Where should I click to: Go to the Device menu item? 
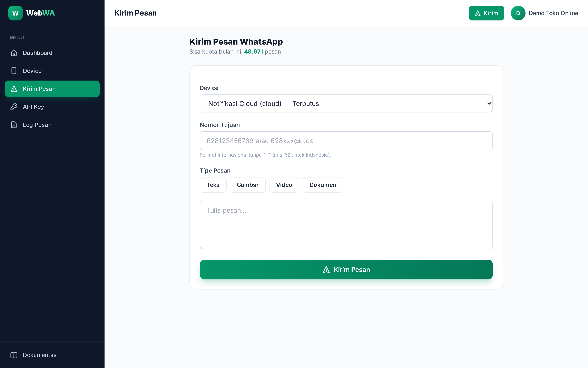(52, 71)
